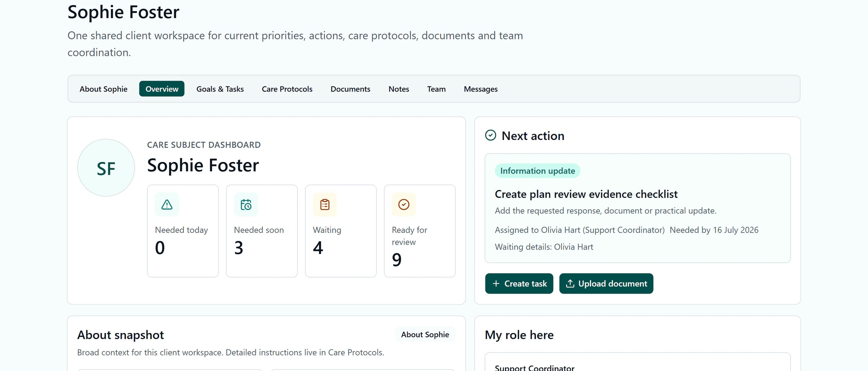Open the About Sophie tab
This screenshot has height=371, width=868.
[103, 89]
